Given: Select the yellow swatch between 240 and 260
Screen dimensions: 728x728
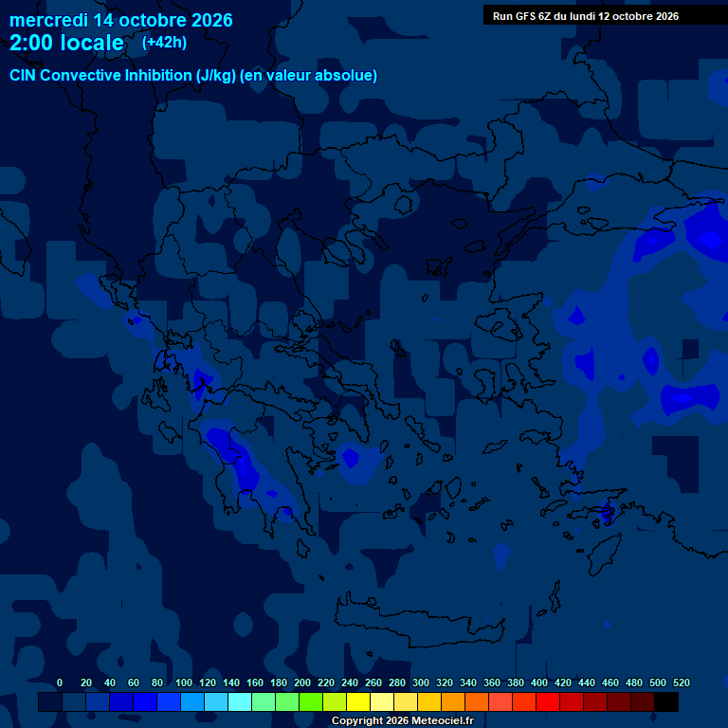Looking at the screenshot, I should (x=358, y=702).
